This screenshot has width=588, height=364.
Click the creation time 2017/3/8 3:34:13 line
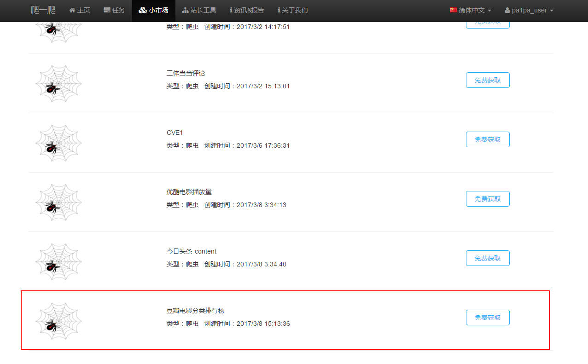[226, 205]
